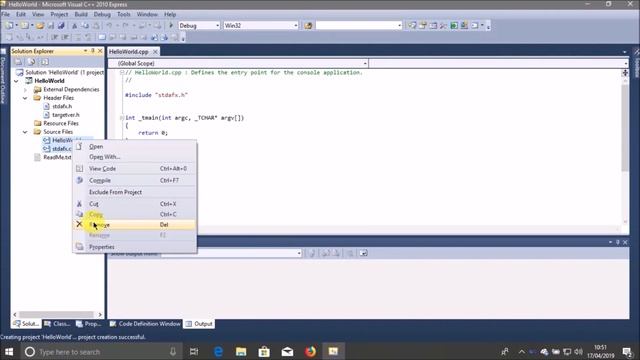640x360 pixels.
Task: Click the Properties Window icon in the top toolbar
Action: pos(422,25)
